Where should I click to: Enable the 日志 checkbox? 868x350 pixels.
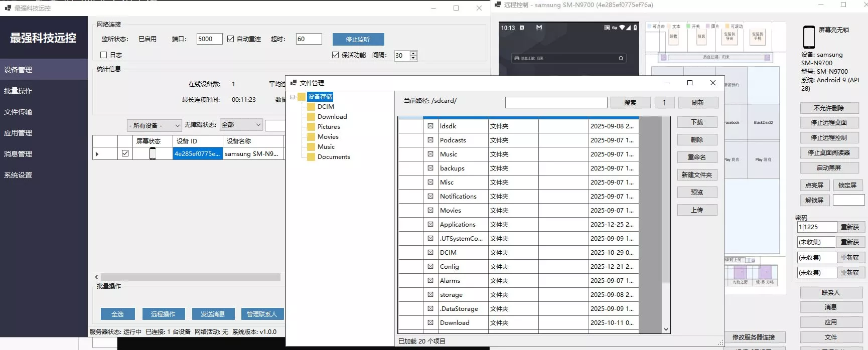104,55
